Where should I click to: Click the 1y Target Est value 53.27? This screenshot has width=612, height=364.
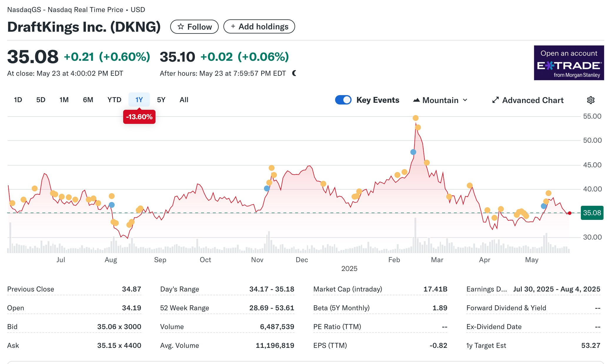coord(591,346)
